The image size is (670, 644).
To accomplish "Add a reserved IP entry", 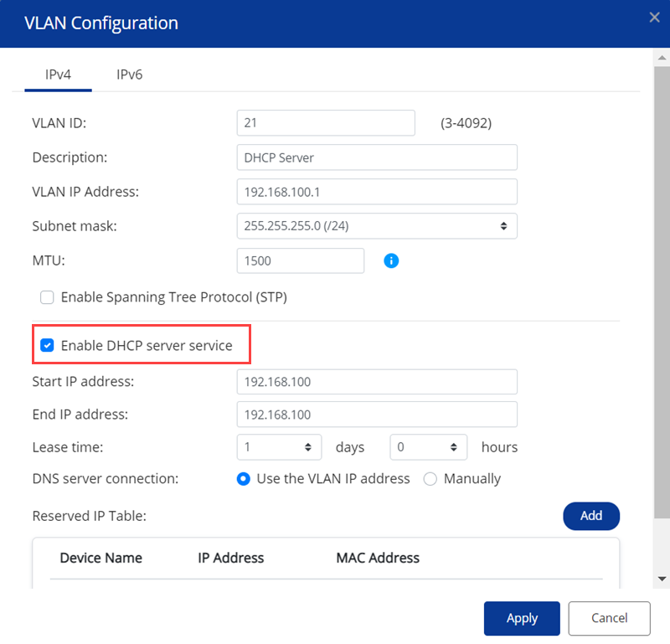I will [x=590, y=516].
